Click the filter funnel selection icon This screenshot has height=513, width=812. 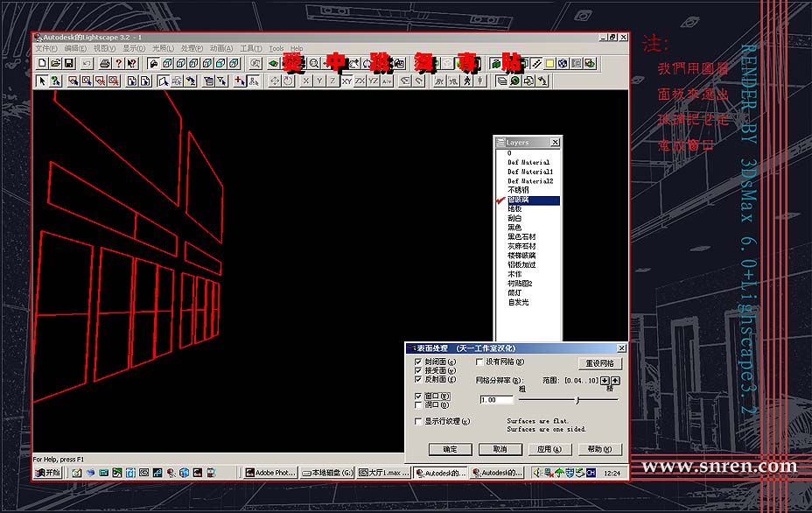coord(221,81)
